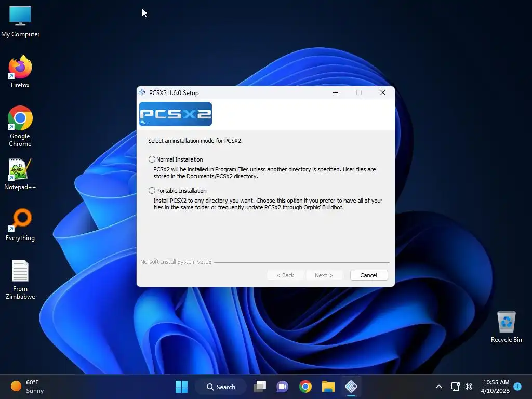Select the Everything search desktop shortcut

pos(20,225)
